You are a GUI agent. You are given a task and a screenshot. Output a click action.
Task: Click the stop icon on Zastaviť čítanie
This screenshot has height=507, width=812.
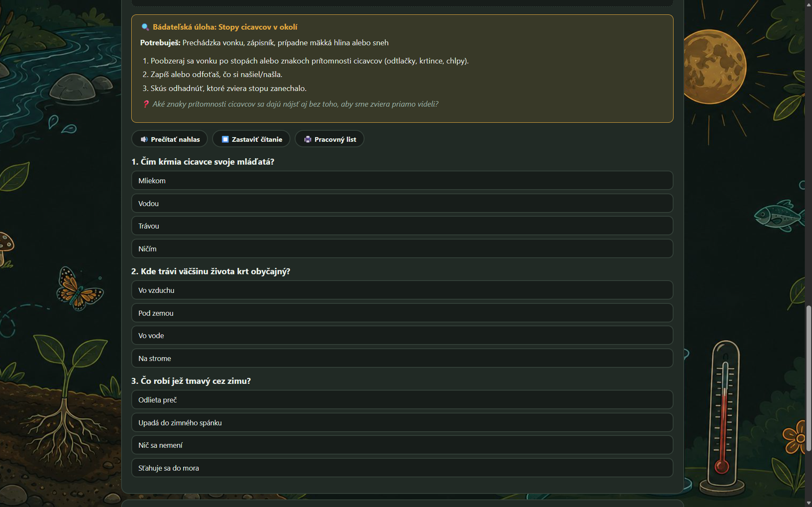point(225,139)
